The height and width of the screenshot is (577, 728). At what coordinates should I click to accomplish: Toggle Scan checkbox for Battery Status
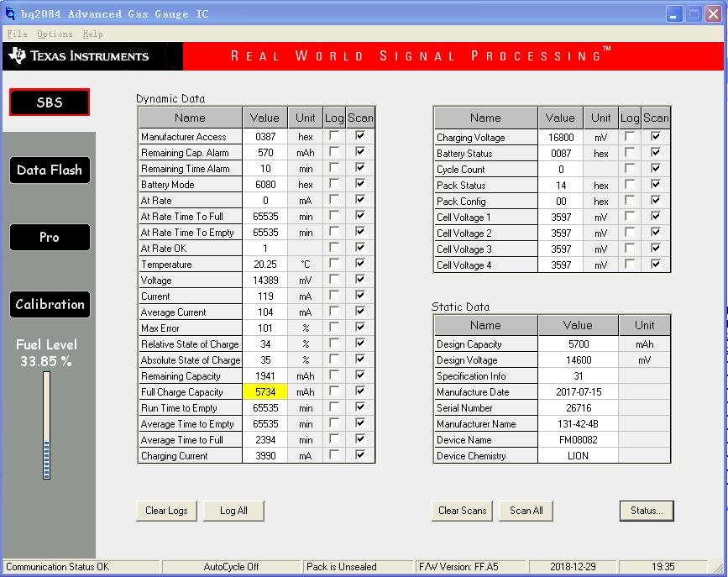tap(656, 152)
